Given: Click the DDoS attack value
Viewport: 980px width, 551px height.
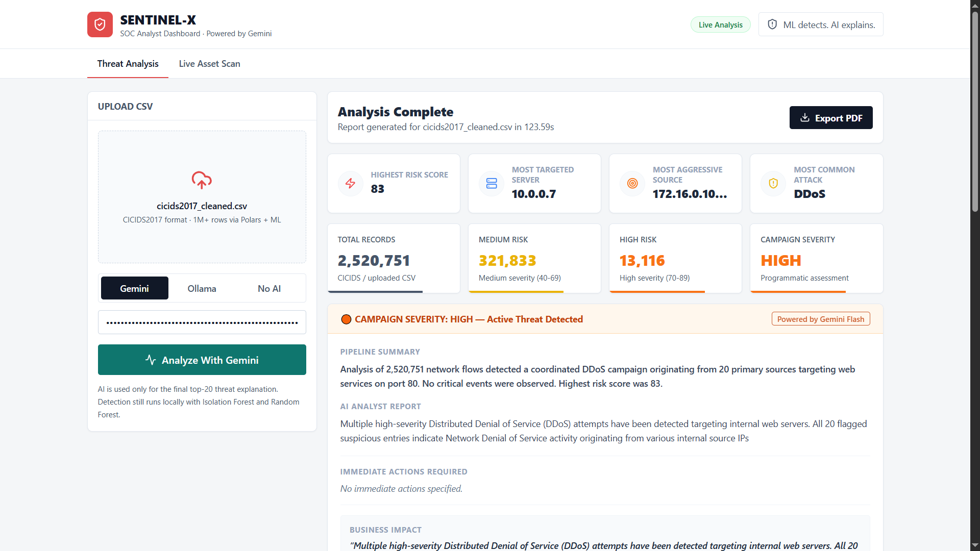Looking at the screenshot, I should 810,194.
